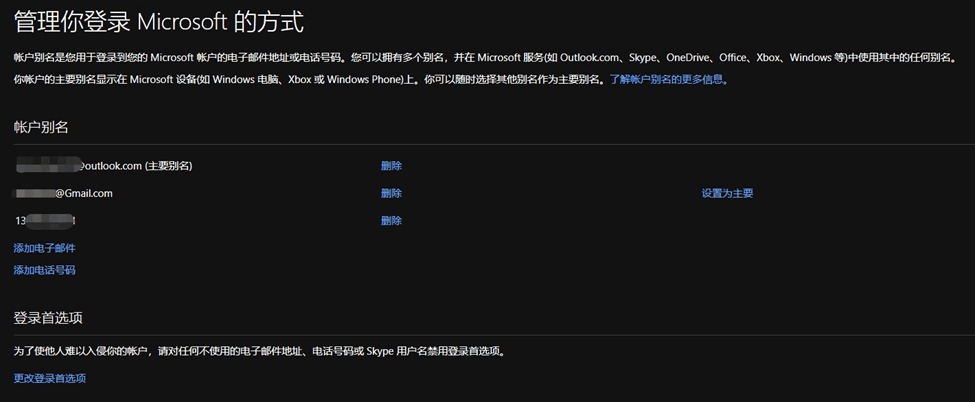
Task: Click the paragraph beginning 帐户别名是您用于登录
Action: point(485,57)
